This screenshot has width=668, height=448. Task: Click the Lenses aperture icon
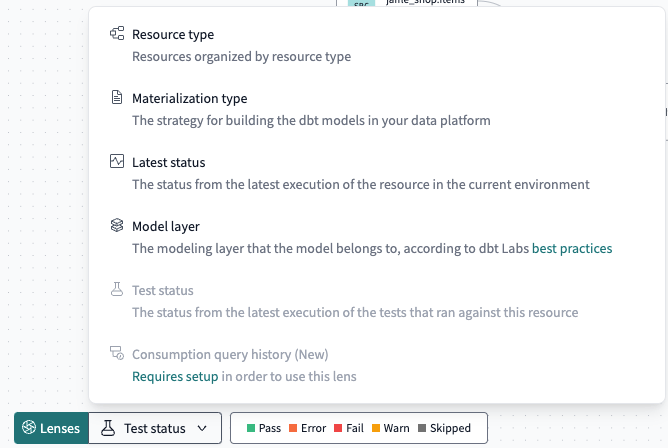point(29,427)
